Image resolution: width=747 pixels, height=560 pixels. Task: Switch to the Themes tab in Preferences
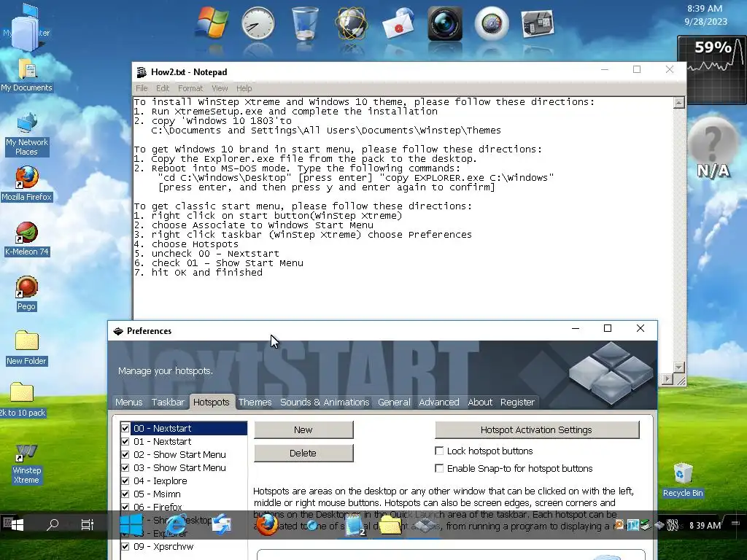(x=255, y=402)
